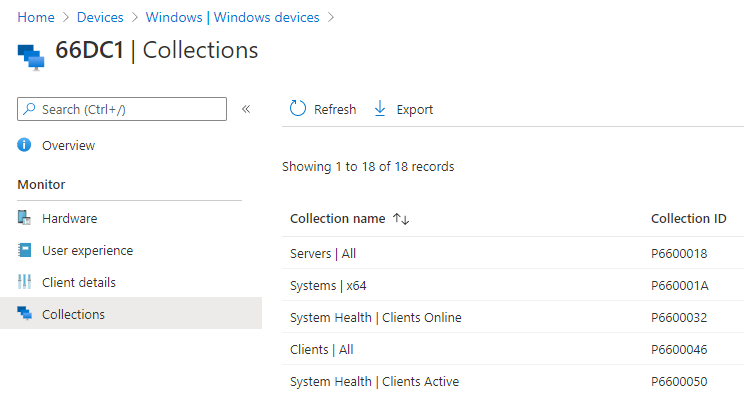Image resolution: width=744 pixels, height=396 pixels.
Task: Click the Collection name column header
Action: 337,219
